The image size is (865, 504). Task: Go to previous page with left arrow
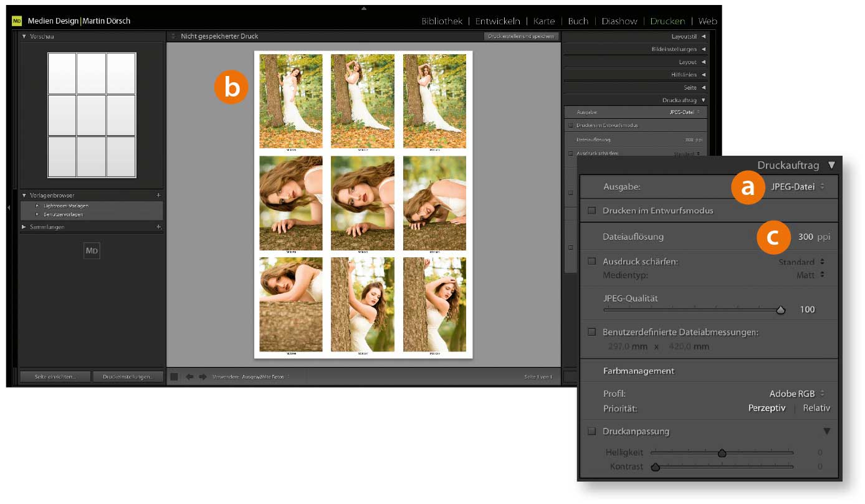tap(189, 377)
